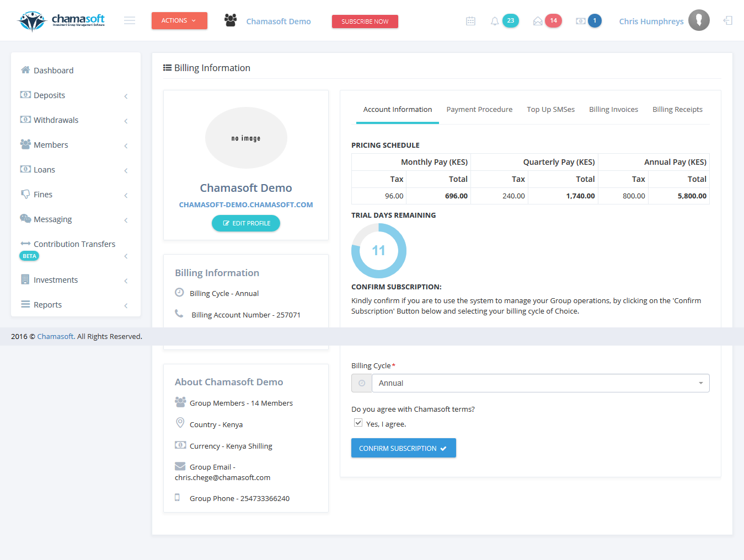Click the Chamasoft Demo group name in header
The height and width of the screenshot is (560, 744).
(x=279, y=21)
